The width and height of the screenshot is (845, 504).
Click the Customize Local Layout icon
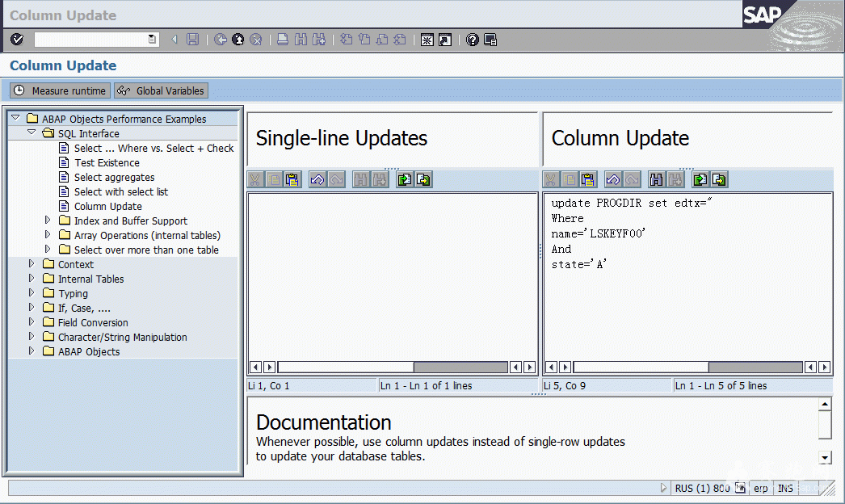(x=490, y=40)
